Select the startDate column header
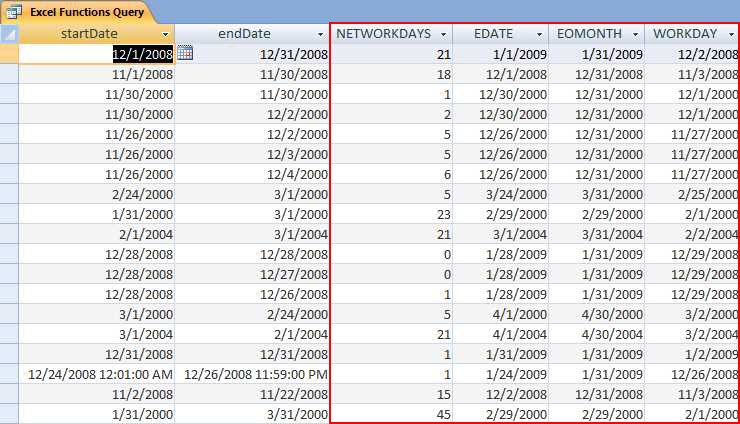This screenshot has height=424, width=740. 96,34
